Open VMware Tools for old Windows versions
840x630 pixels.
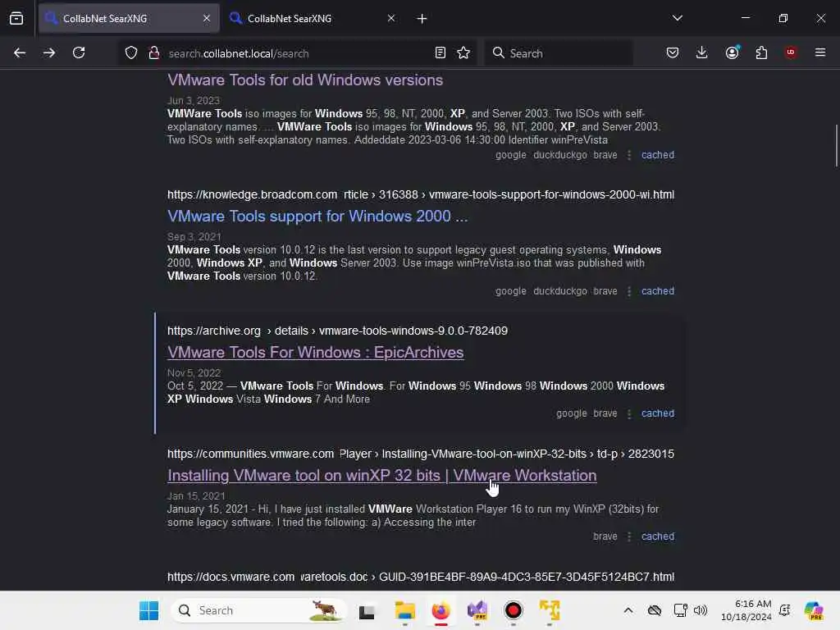pos(305,80)
